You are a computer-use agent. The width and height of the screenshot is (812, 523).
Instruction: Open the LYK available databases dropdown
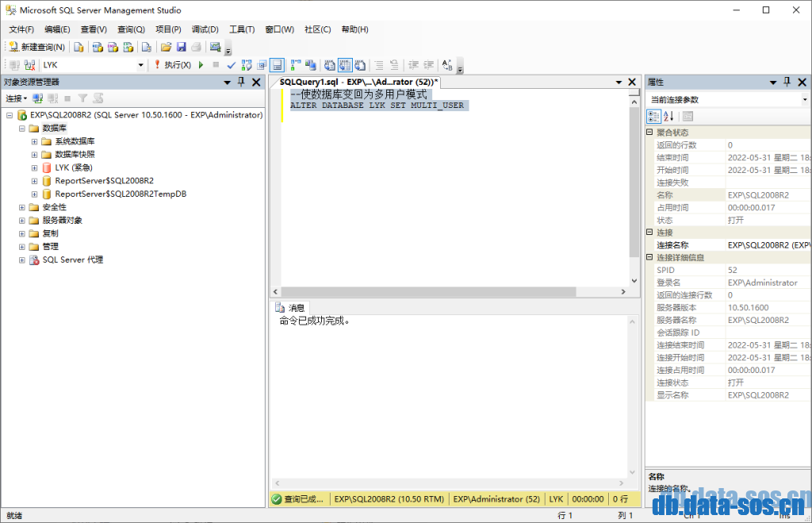click(140, 65)
